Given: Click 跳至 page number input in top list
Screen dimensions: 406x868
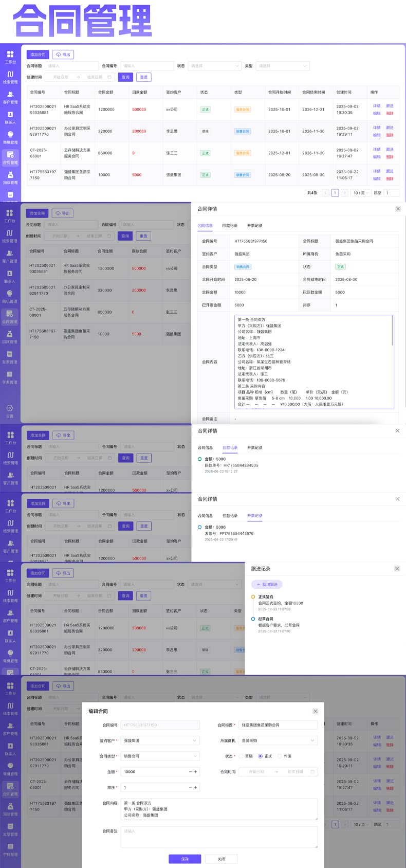Looking at the screenshot, I should (x=392, y=193).
